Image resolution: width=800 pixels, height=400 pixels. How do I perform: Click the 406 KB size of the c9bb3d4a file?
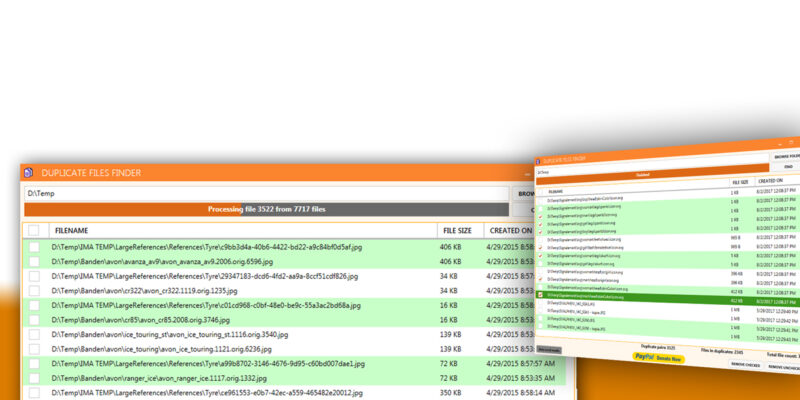(x=451, y=247)
